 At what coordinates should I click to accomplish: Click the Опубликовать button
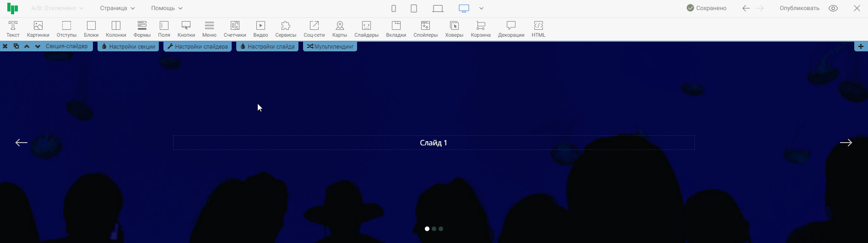[x=799, y=8]
